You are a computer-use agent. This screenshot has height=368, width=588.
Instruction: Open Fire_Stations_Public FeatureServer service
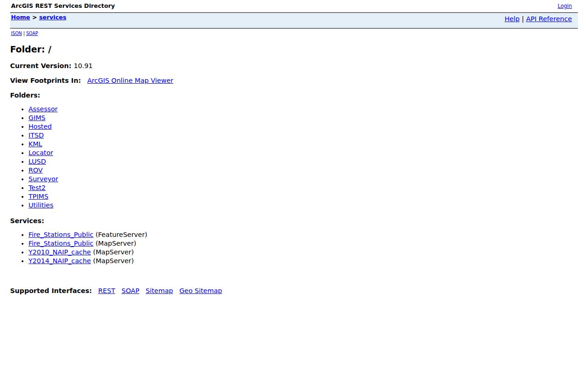tap(61, 235)
